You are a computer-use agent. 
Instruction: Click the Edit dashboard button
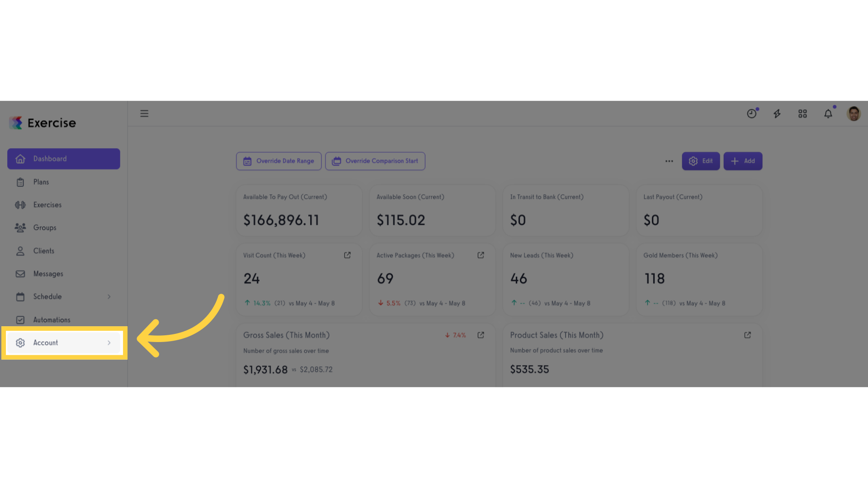pos(701,161)
